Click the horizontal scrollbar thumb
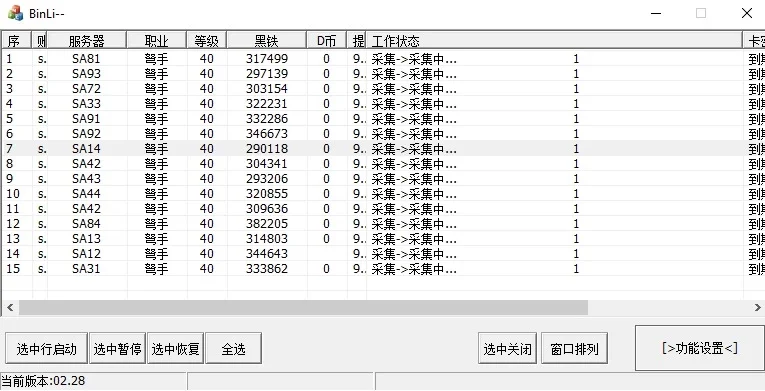The height and width of the screenshot is (391, 765). click(303, 308)
